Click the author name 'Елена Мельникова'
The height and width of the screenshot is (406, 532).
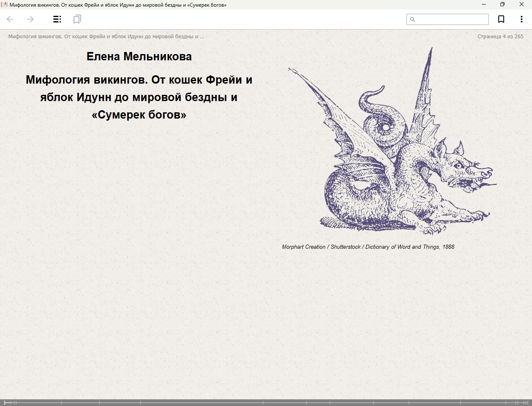139,57
